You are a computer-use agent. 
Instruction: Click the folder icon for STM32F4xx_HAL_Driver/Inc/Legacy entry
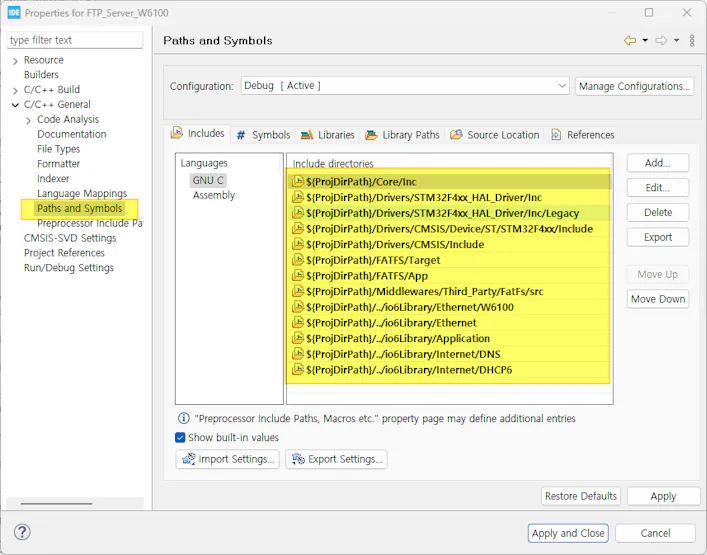[x=298, y=213]
